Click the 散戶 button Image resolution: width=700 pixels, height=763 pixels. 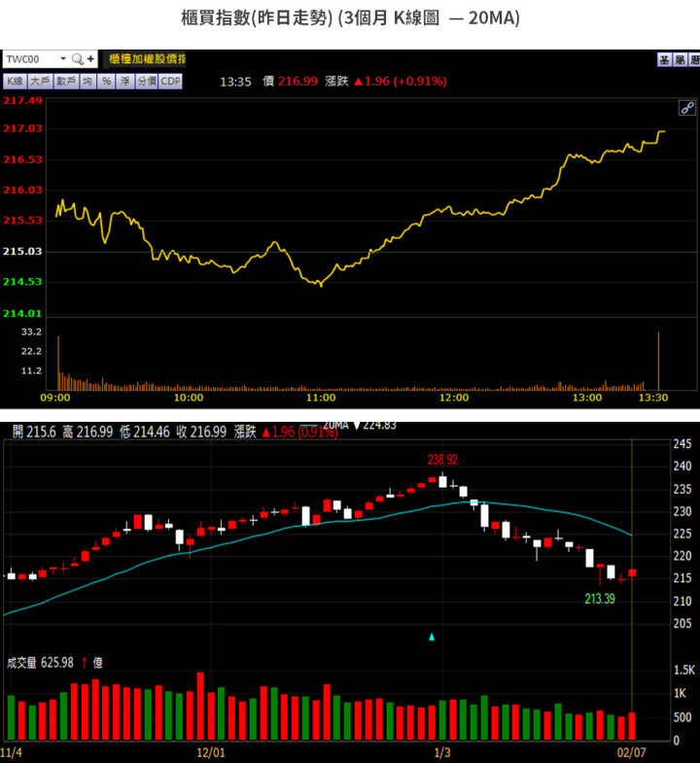66,82
